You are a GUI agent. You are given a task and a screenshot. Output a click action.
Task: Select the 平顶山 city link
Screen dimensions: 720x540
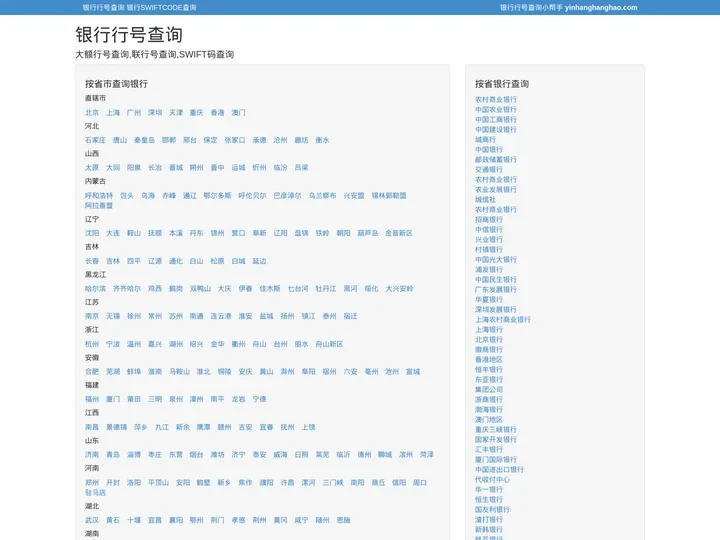[x=158, y=483]
